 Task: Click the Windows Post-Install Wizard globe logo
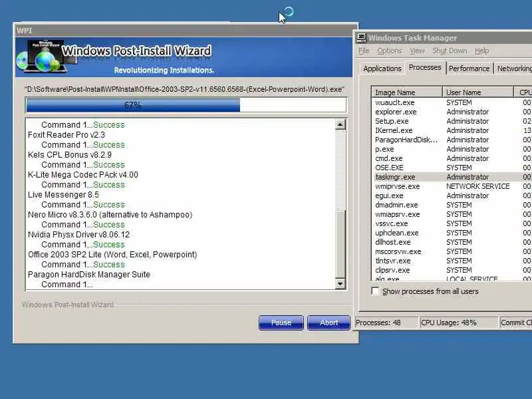point(46,57)
